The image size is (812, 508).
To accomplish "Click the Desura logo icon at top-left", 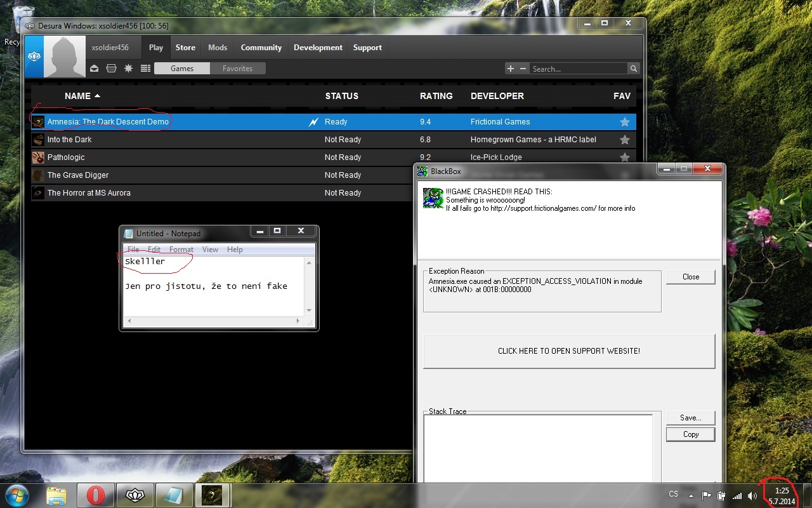I will 34,57.
